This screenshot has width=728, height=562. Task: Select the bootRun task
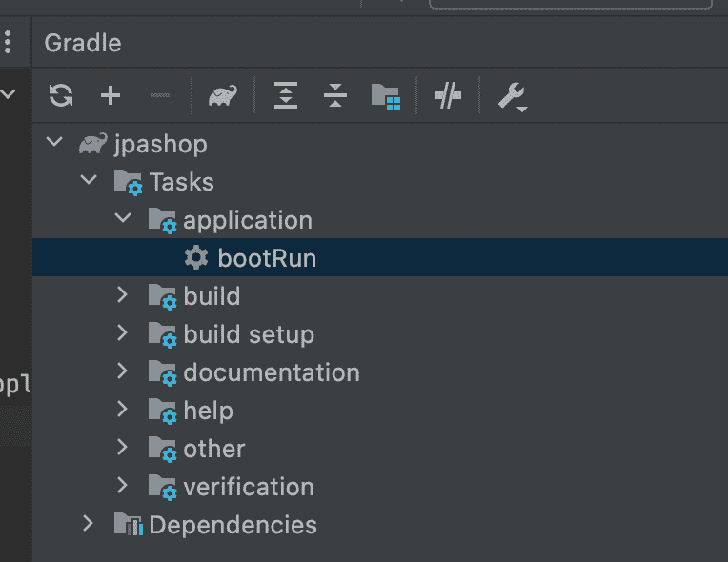point(380,257)
